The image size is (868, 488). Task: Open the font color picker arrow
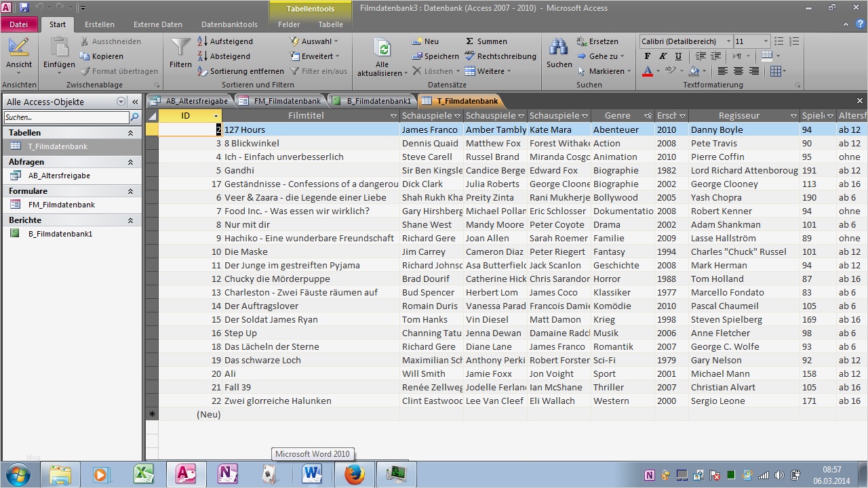658,71
